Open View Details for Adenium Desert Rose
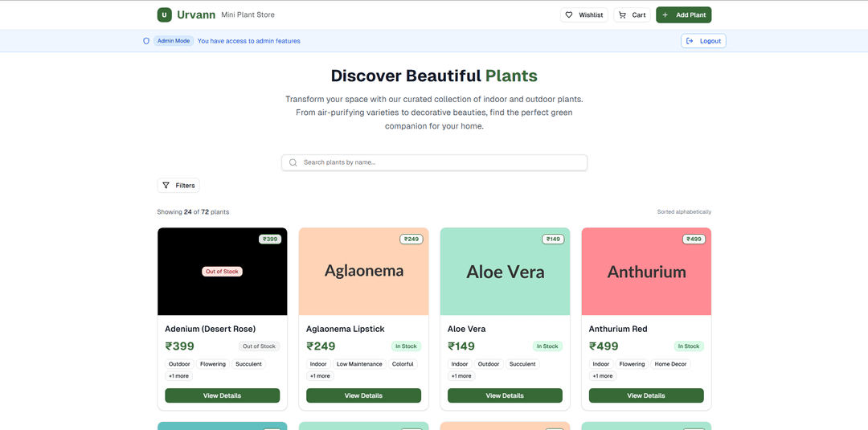Viewport: 868px width, 430px height. [222, 395]
